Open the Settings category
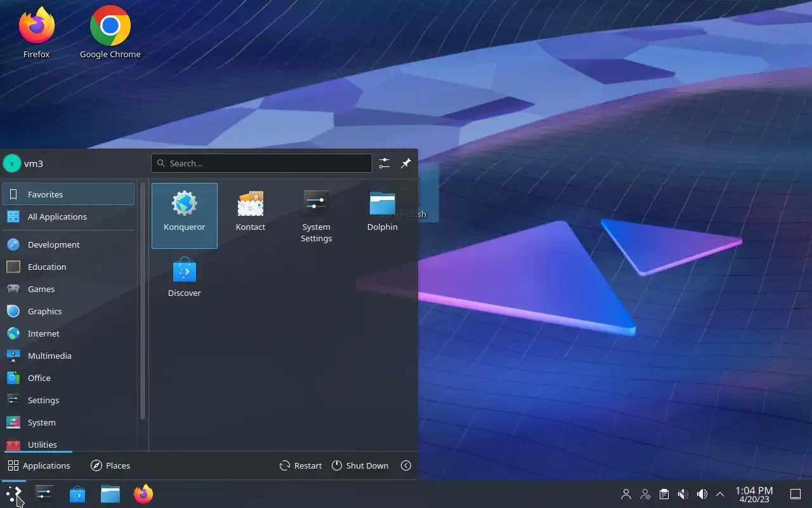 pyautogui.click(x=69, y=400)
